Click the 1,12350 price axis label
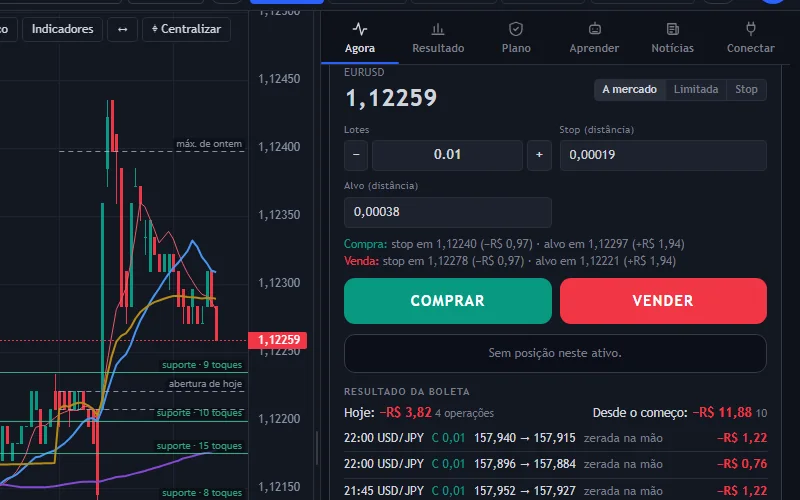 coord(279,215)
